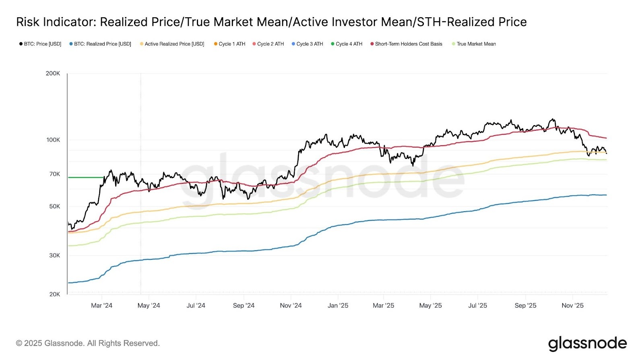Click the light green True Market Mean dot

pos(454,44)
